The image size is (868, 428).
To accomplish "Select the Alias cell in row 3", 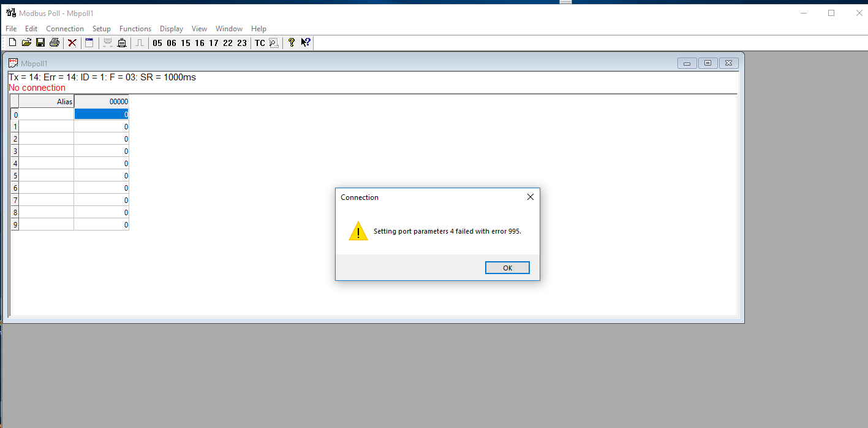I will point(46,151).
